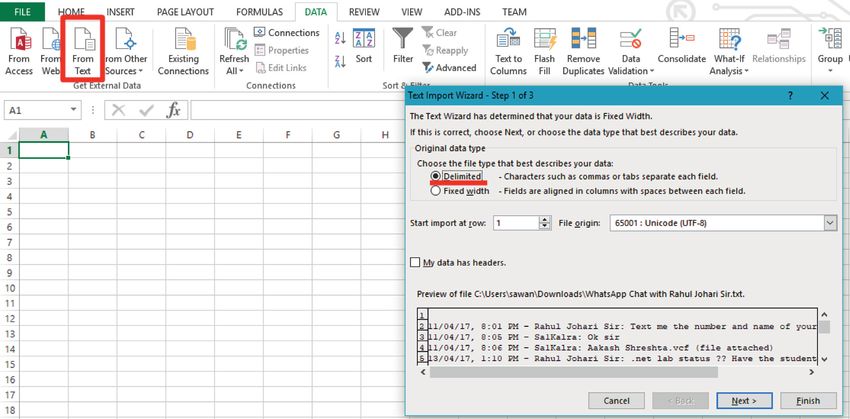The width and height of the screenshot is (850, 419).
Task: Click the formula bar Cancel X icon
Action: [x=118, y=110]
